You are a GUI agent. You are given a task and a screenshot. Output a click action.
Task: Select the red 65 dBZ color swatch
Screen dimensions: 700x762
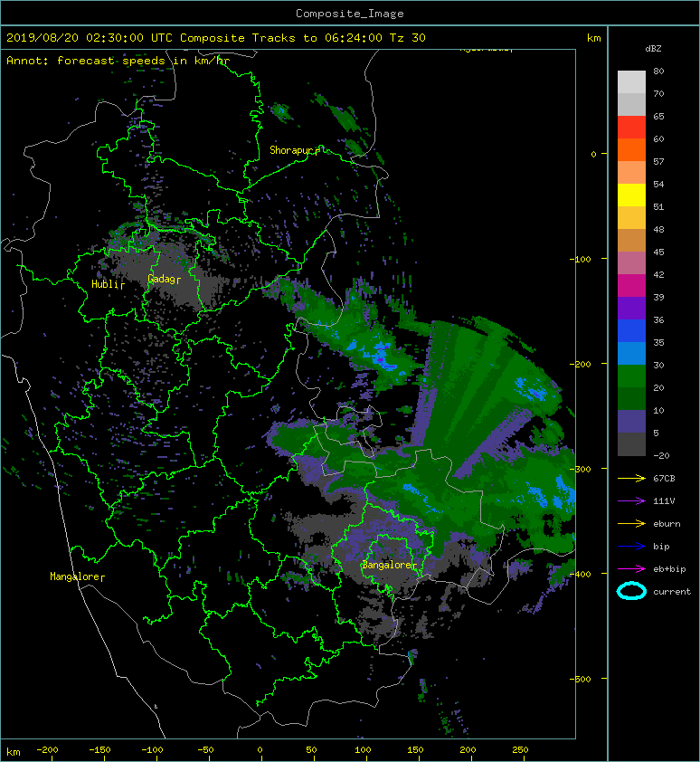click(x=631, y=127)
